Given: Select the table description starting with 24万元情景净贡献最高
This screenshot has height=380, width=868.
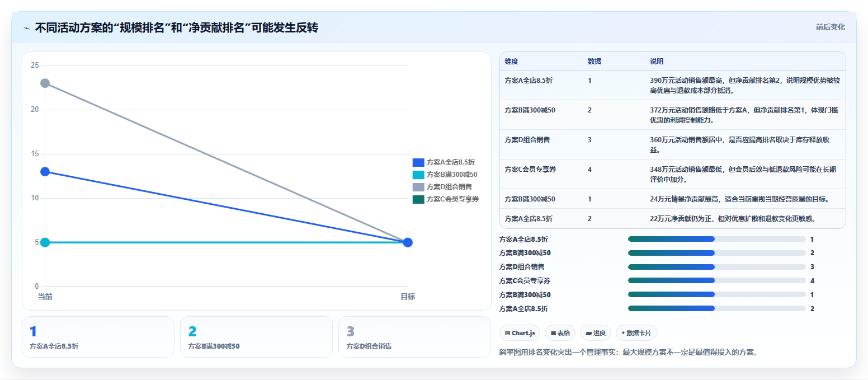Looking at the screenshot, I should [x=739, y=199].
